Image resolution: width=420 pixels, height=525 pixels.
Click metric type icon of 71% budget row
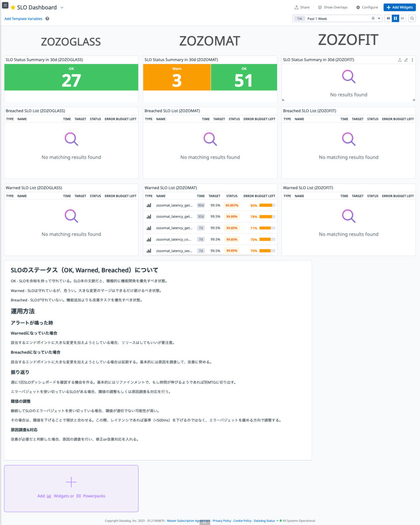(149, 228)
